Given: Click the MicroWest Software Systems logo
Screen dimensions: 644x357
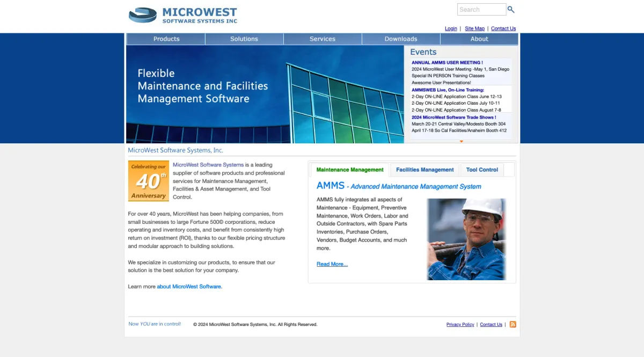Looking at the screenshot, I should coord(183,15).
